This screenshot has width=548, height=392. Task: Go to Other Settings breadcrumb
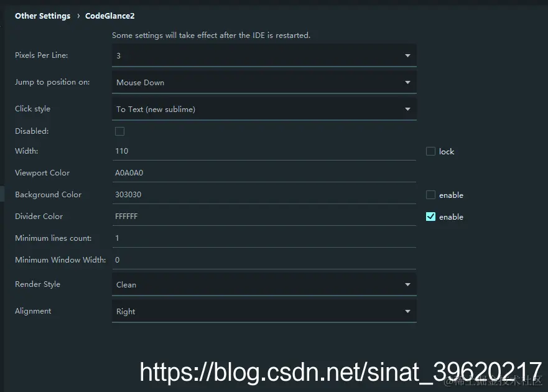tap(43, 16)
